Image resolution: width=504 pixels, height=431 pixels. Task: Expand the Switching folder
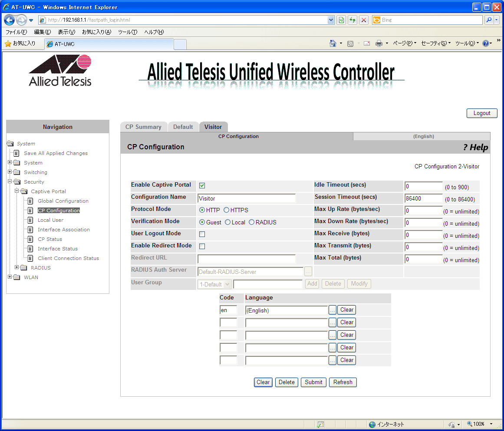tap(10, 172)
